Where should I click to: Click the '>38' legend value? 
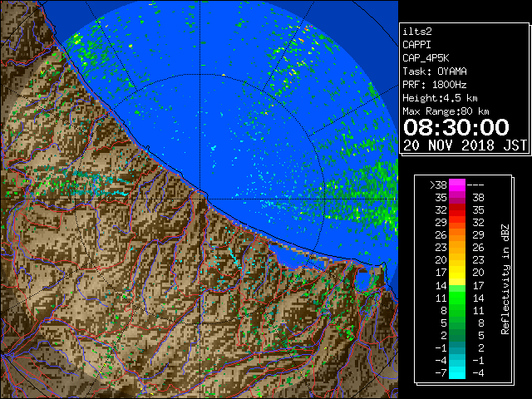(438, 185)
